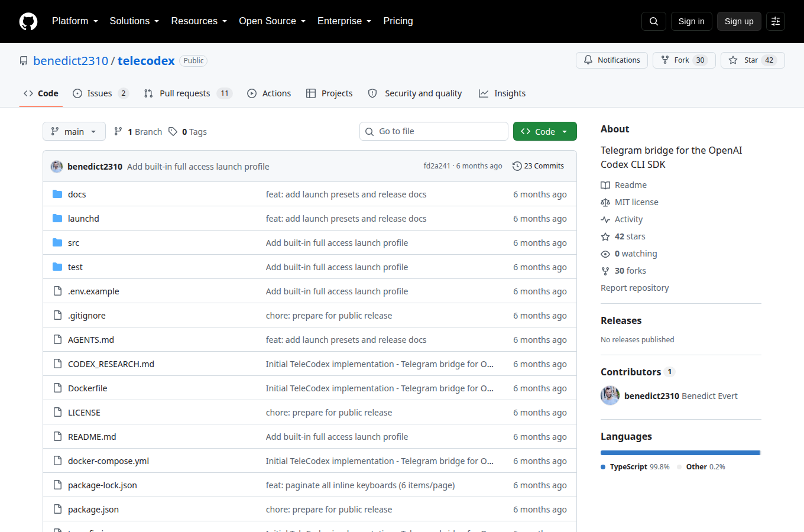Click commit history clock icon
The height and width of the screenshot is (532, 804).
(x=517, y=166)
